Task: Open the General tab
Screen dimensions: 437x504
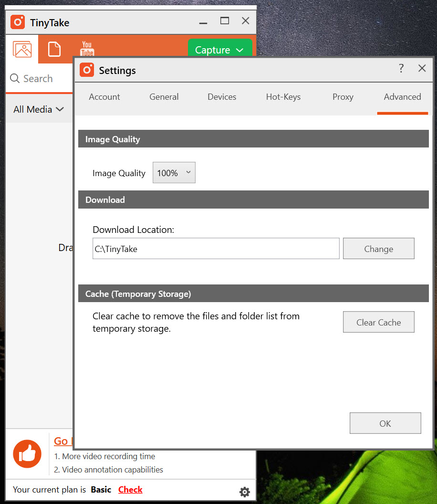Action: click(164, 97)
